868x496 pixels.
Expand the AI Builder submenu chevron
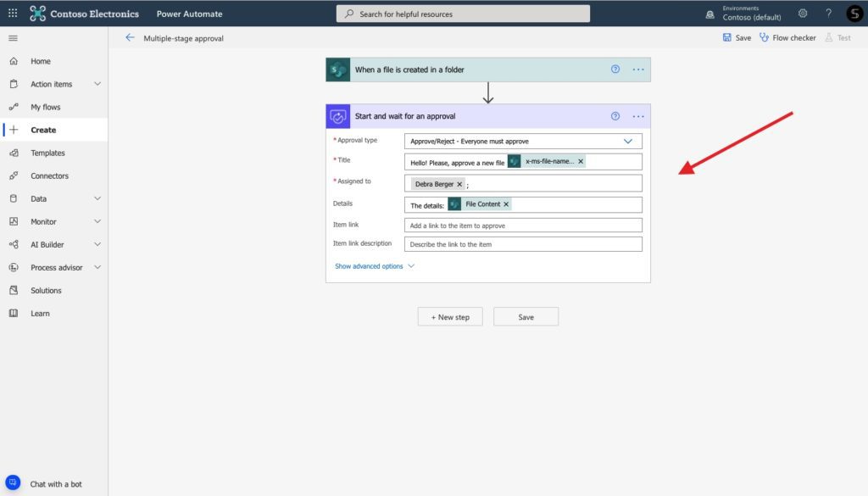pos(97,244)
